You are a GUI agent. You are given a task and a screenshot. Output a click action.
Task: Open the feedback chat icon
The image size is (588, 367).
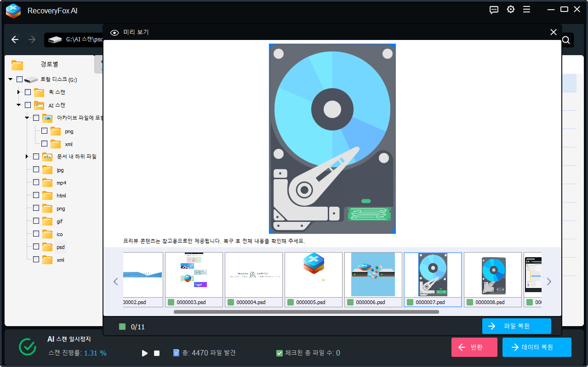(494, 10)
